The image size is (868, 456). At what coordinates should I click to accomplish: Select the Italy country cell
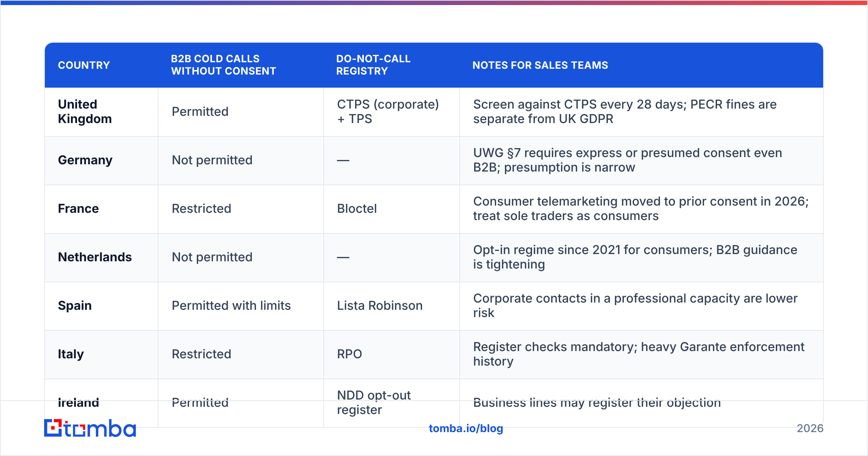pyautogui.click(x=71, y=354)
